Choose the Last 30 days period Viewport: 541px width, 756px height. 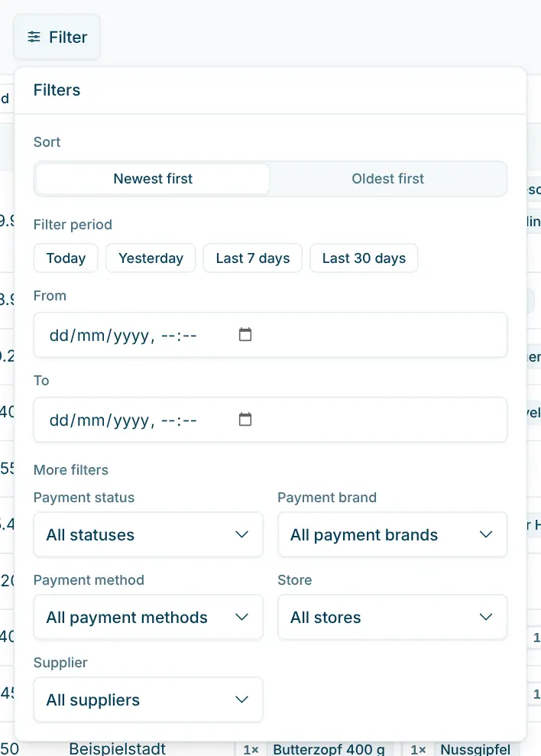(x=364, y=258)
